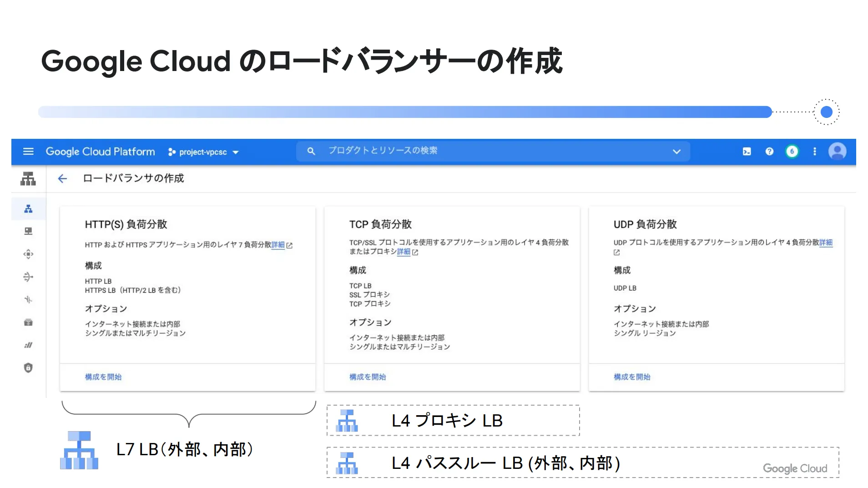Click the search magnifier icon
Screen dimensions: 868x488
click(311, 151)
